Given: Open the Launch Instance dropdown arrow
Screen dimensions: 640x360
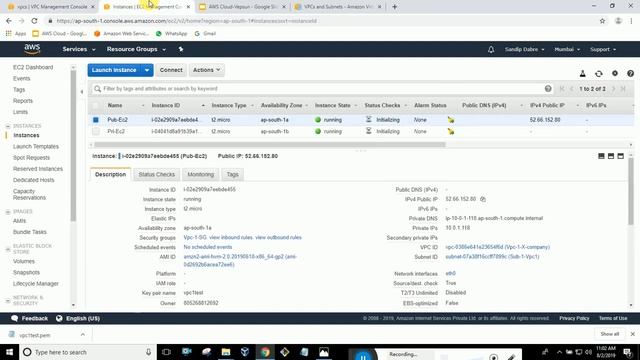Looking at the screenshot, I should pos(147,70).
